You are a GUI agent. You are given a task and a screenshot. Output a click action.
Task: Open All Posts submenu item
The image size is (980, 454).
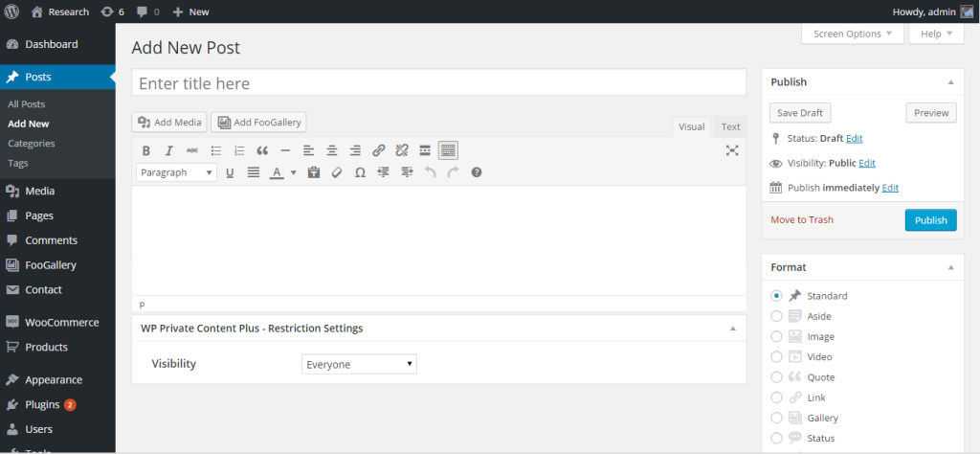coord(26,104)
